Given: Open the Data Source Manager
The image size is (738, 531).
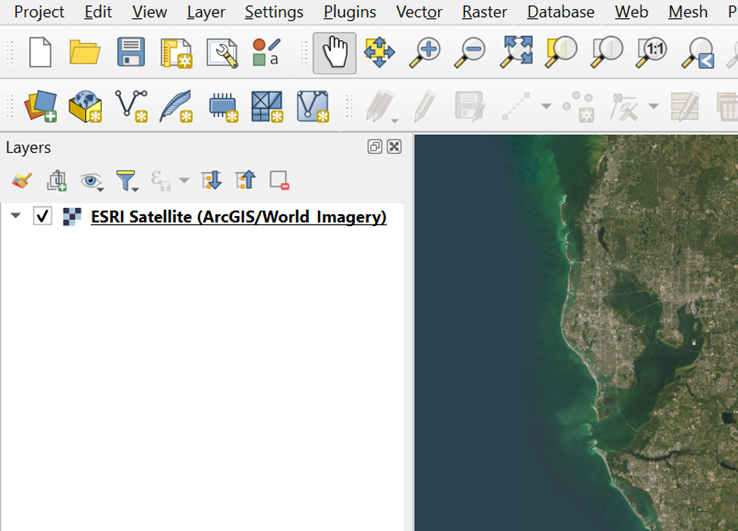Looking at the screenshot, I should pos(41,105).
